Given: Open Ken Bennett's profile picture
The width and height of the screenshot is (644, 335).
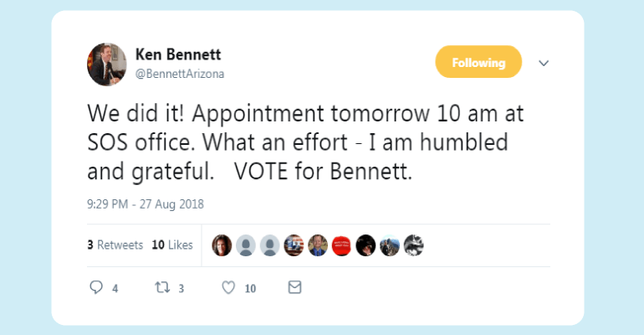Looking at the screenshot, I should [106, 64].
